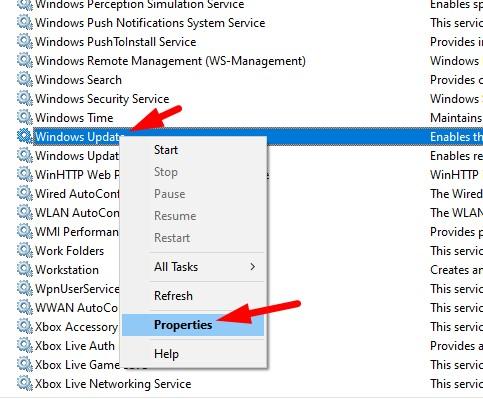483x399 pixels.
Task: Click gear icon beside Work Folders
Action: tap(24, 251)
